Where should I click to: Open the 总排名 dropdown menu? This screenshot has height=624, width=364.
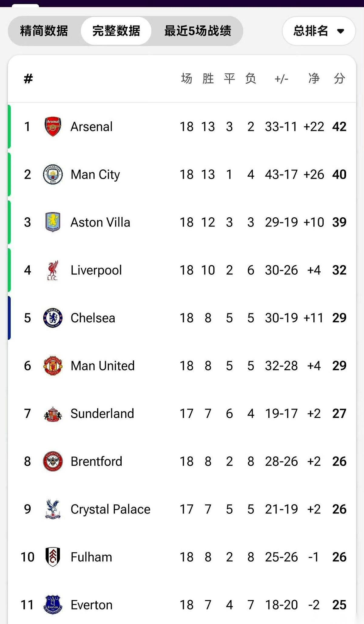[318, 31]
